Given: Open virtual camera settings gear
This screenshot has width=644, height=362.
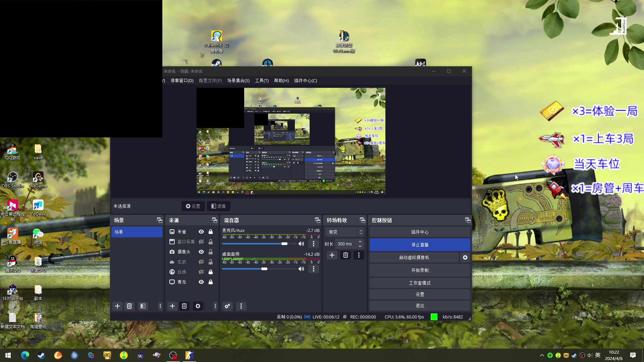Looking at the screenshot, I should click(x=465, y=257).
